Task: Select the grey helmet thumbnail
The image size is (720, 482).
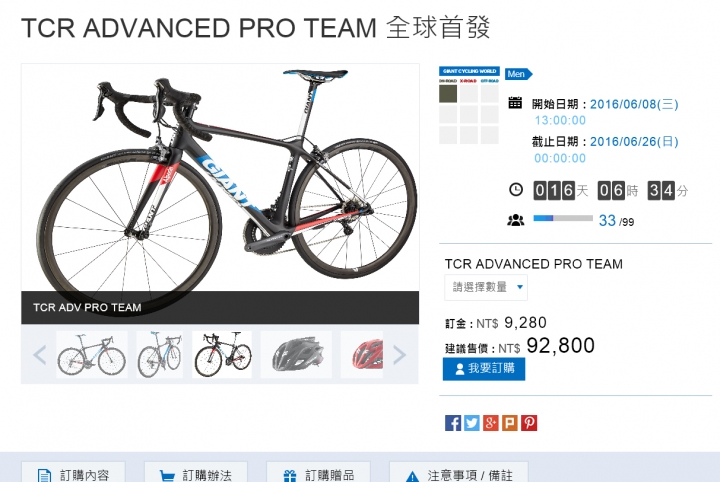Action: click(296, 354)
